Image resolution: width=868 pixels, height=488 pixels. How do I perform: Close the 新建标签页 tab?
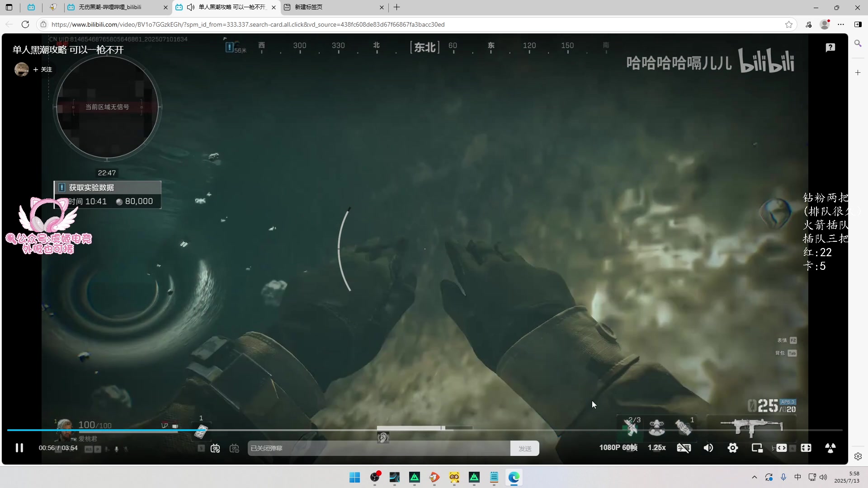click(382, 7)
